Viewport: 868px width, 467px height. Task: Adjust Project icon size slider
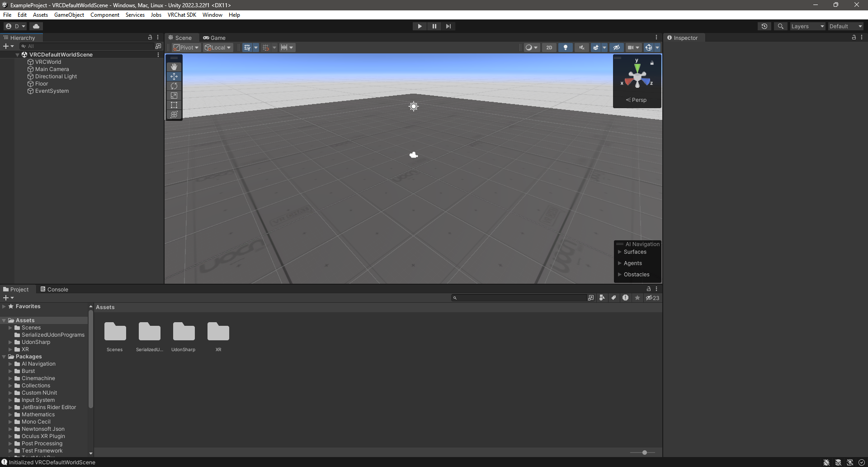click(x=645, y=453)
